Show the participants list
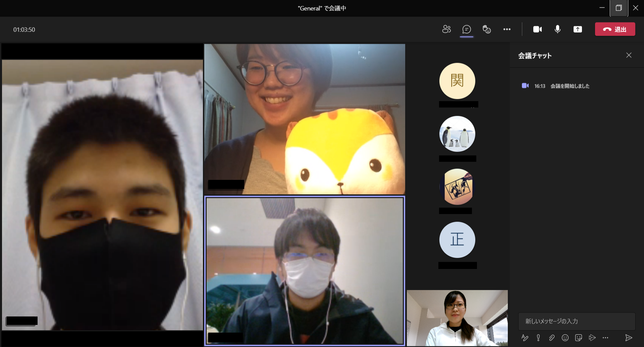This screenshot has width=644, height=347. 446,29
